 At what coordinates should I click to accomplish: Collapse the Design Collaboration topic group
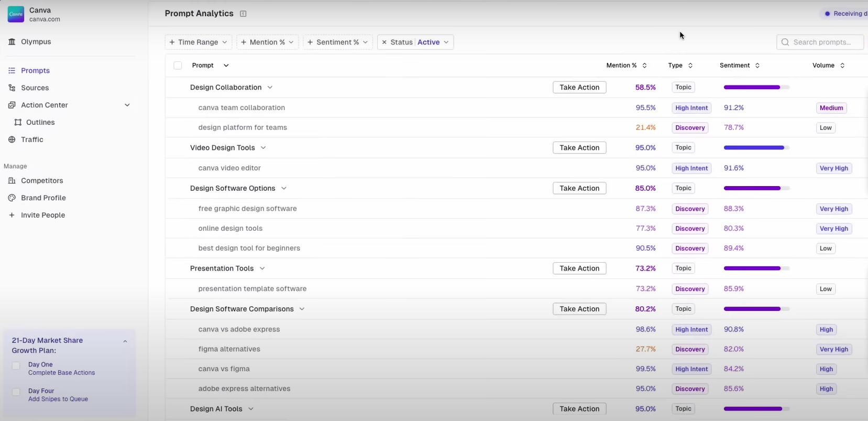coord(270,88)
